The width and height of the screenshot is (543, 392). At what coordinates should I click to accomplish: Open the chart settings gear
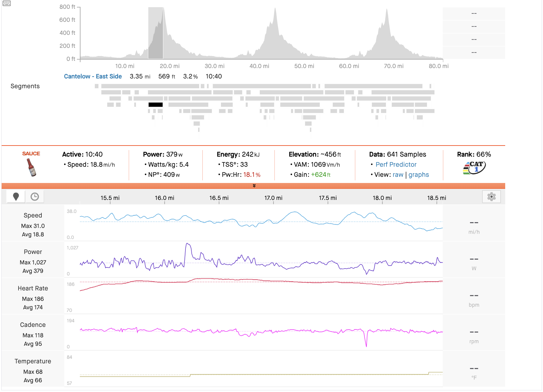(491, 197)
